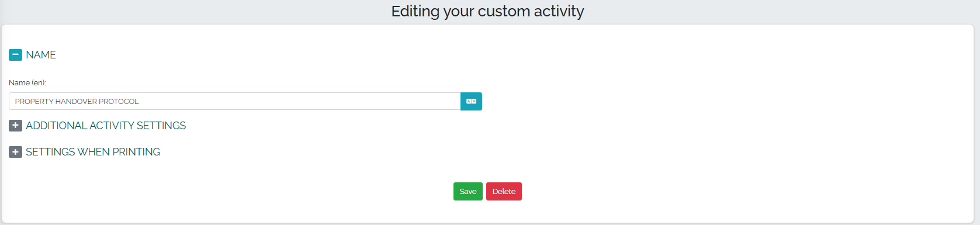This screenshot has width=980, height=225.
Task: Collapse the NAME section using minus icon
Action: (x=15, y=55)
